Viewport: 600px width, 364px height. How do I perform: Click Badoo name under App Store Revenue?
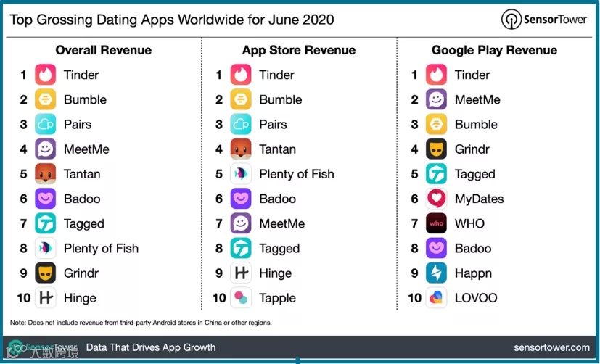277,199
